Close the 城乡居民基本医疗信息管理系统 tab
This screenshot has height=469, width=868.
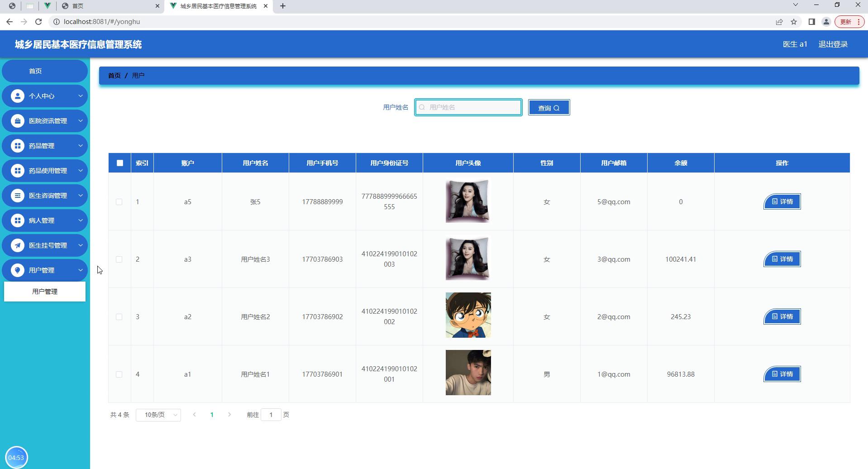(x=266, y=6)
